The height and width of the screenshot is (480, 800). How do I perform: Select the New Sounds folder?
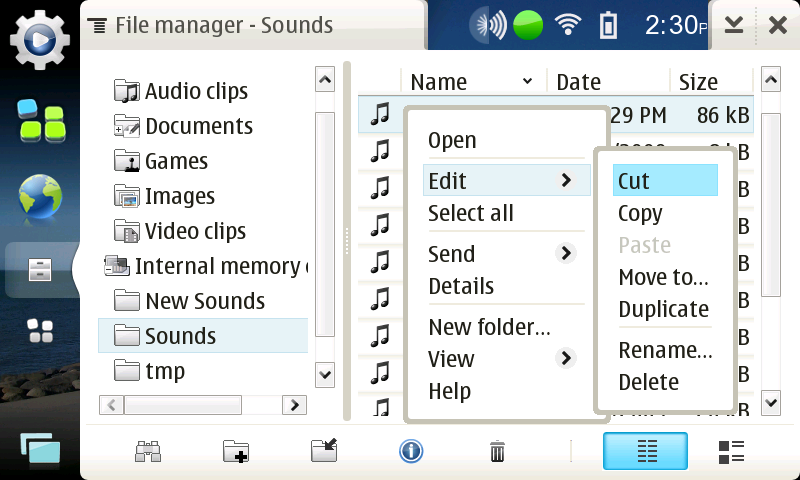click(x=204, y=301)
